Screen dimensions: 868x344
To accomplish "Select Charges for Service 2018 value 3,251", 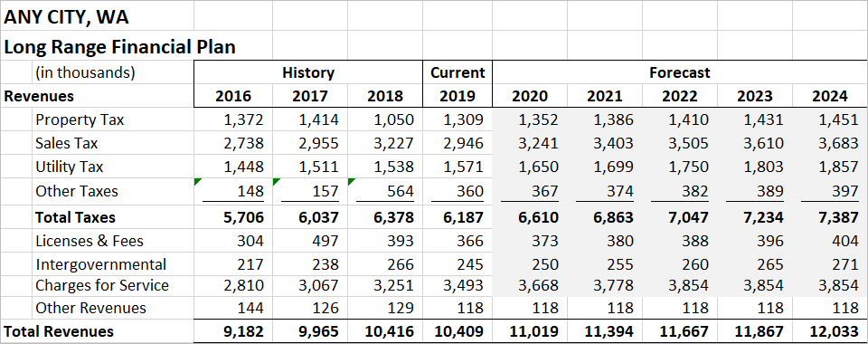I will click(393, 285).
